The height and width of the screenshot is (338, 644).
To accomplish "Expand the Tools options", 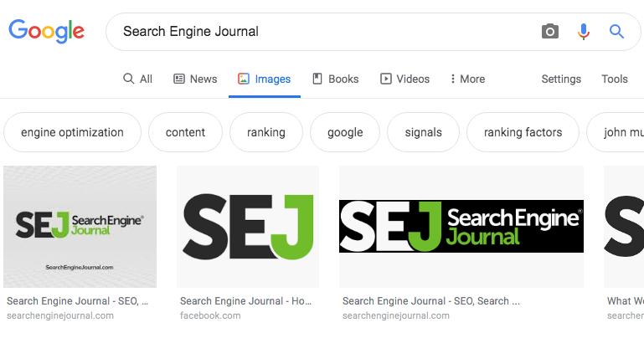I will [x=615, y=79].
